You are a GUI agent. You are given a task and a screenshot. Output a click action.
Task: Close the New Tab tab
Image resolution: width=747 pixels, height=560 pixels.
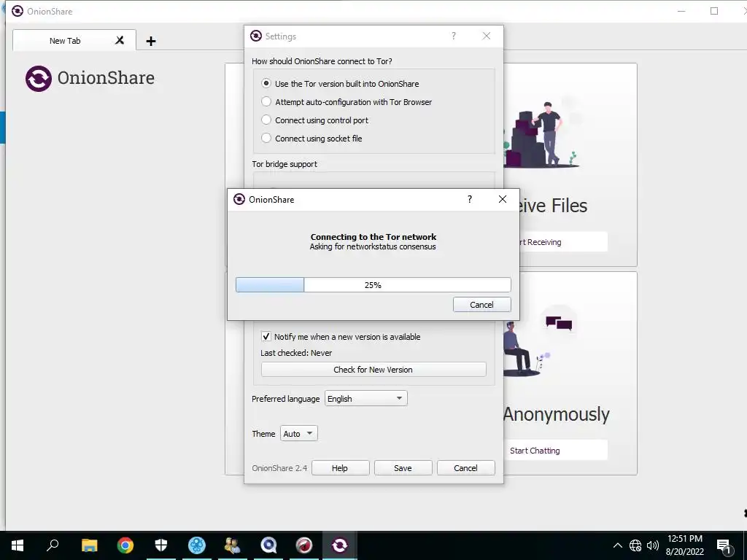click(x=120, y=41)
